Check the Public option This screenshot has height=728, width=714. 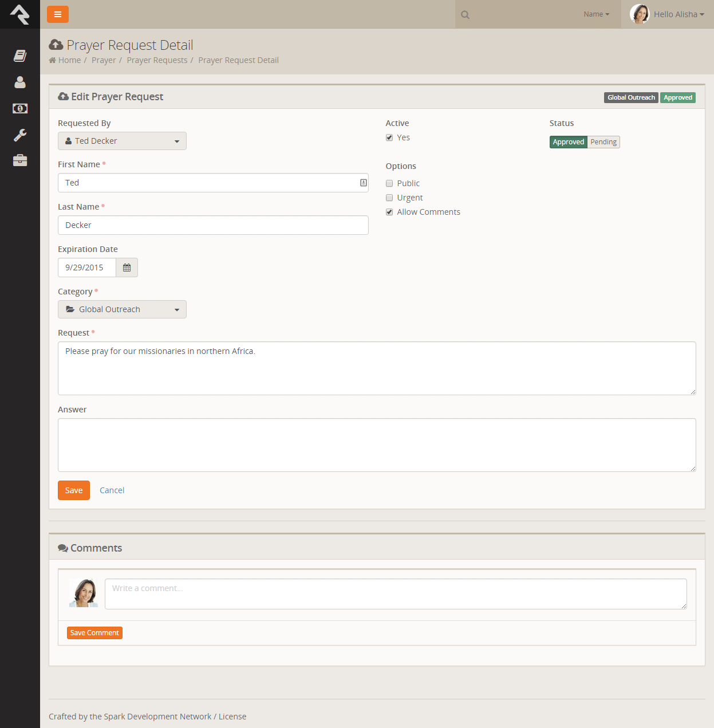(x=389, y=183)
